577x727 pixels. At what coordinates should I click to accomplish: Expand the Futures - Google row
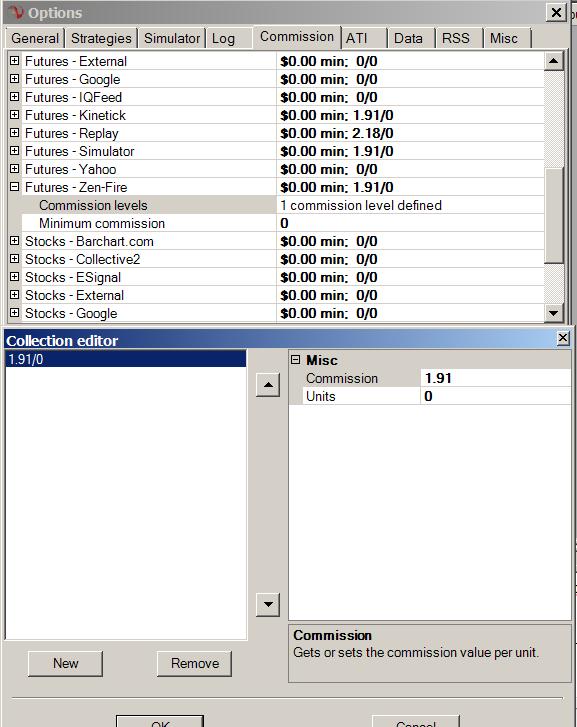(14, 78)
